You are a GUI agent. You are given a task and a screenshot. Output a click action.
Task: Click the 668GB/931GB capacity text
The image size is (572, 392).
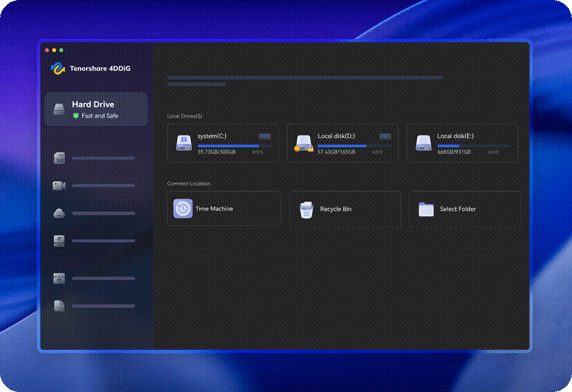pos(454,151)
